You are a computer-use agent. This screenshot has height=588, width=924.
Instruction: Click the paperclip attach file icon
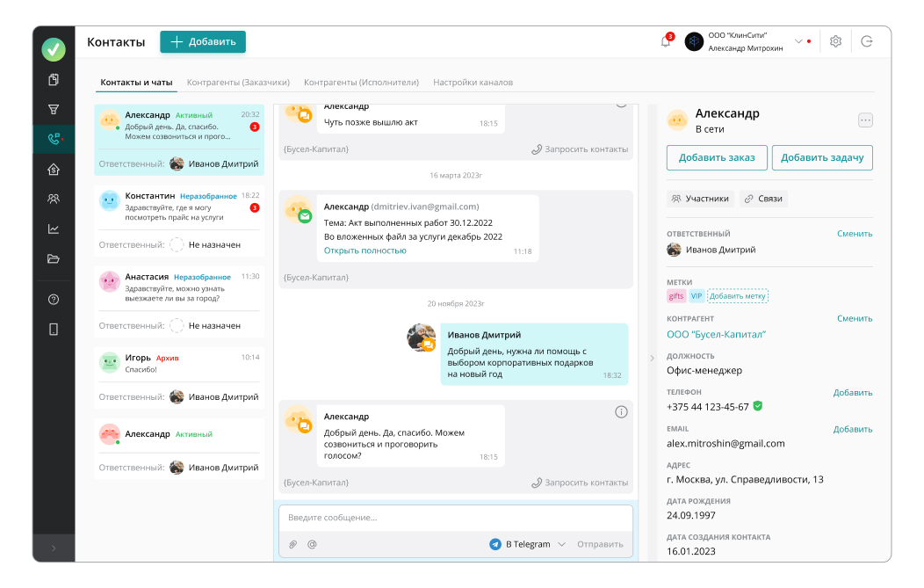click(293, 544)
